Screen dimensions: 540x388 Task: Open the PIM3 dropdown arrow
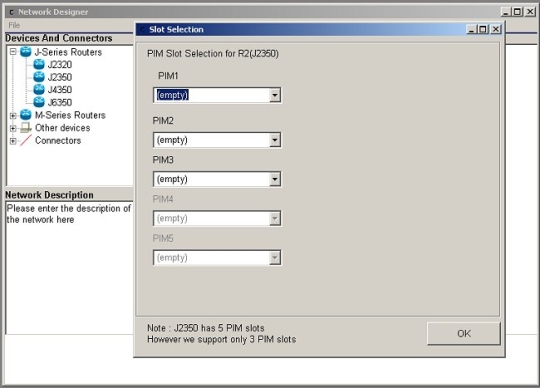point(274,179)
